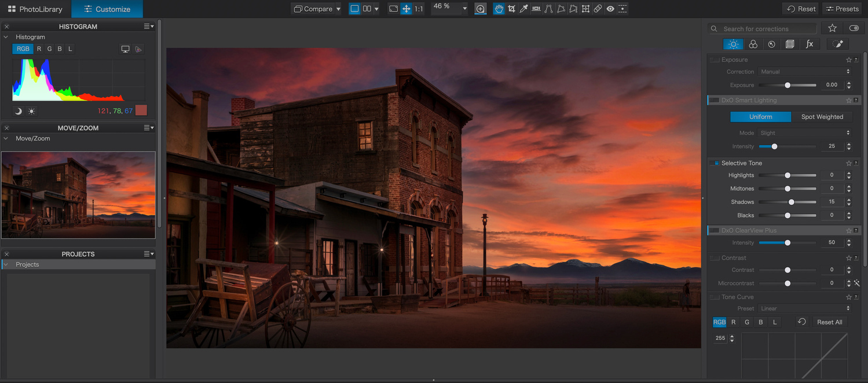Viewport: 868px width, 383px height.
Task: Click the Reset All tone curve button
Action: point(829,322)
